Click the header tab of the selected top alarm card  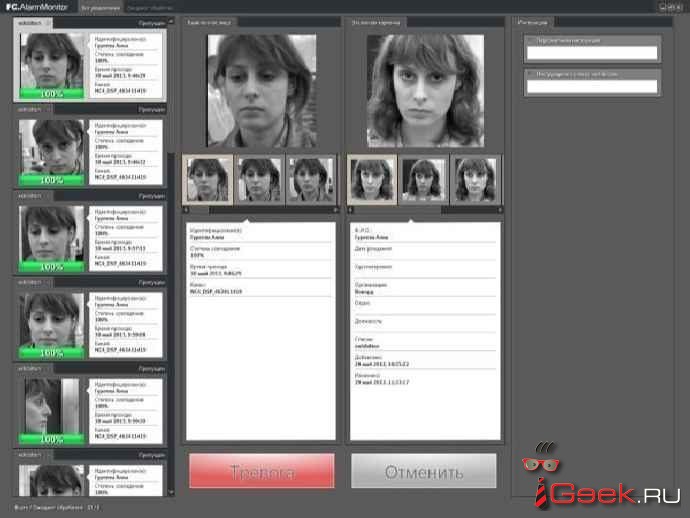click(x=33, y=23)
